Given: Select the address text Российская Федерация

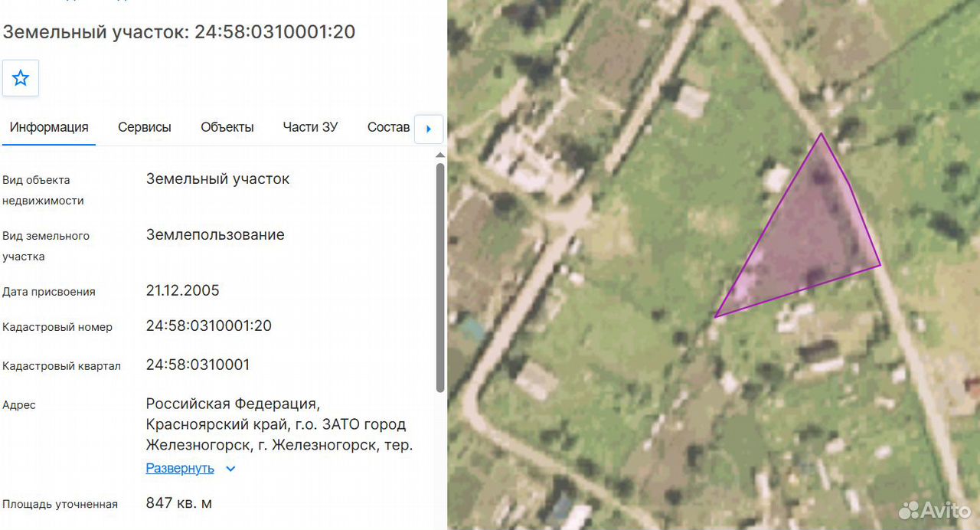Looking at the screenshot, I should (234, 404).
